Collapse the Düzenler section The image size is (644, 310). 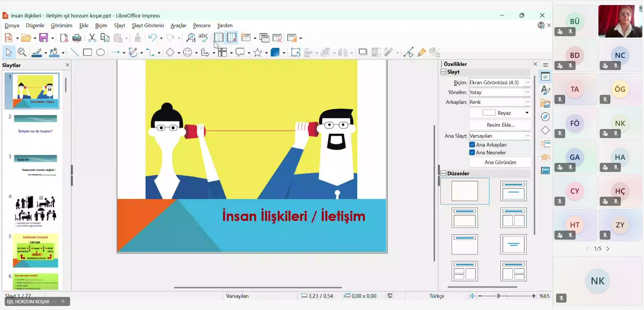tap(443, 173)
